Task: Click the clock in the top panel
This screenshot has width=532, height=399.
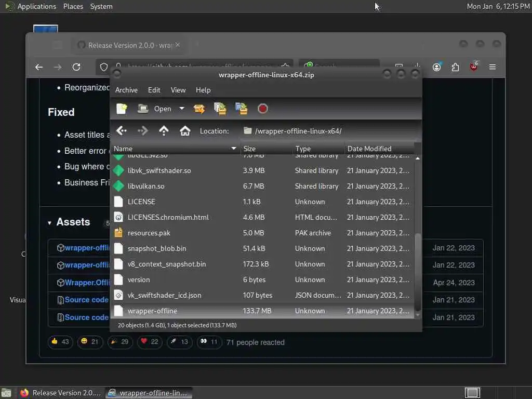Action: [x=498, y=6]
